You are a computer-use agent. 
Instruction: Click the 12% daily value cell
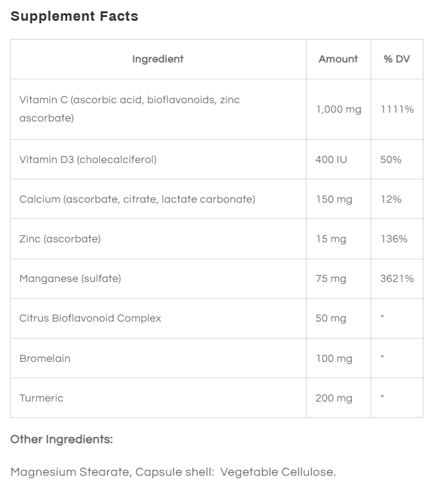tap(391, 200)
